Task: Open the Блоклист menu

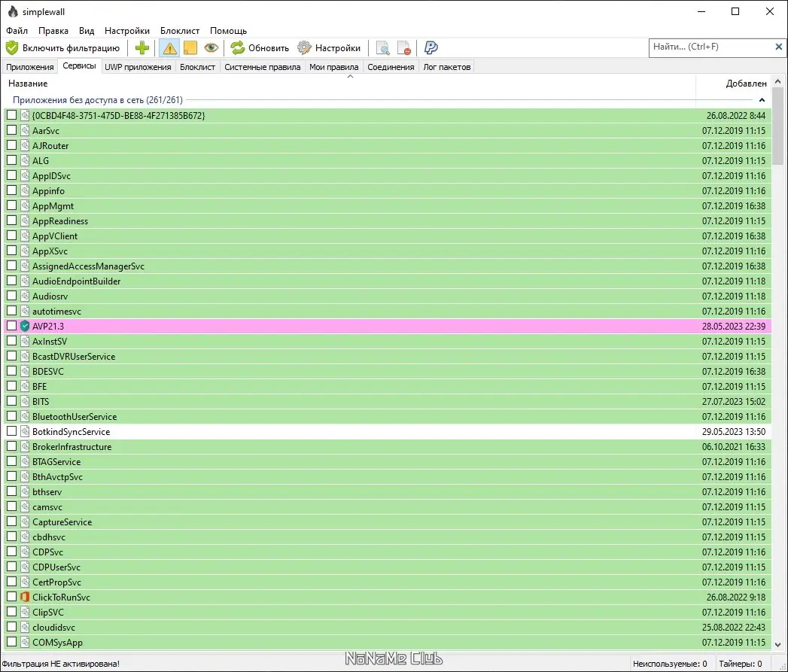Action: 179,31
